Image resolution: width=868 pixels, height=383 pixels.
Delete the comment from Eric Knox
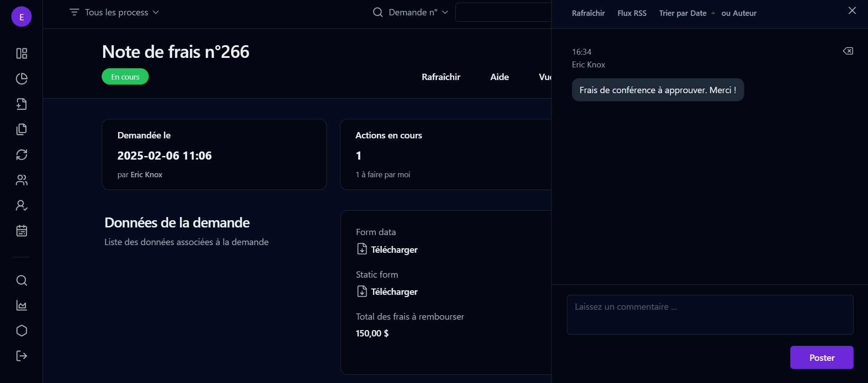[x=848, y=51]
